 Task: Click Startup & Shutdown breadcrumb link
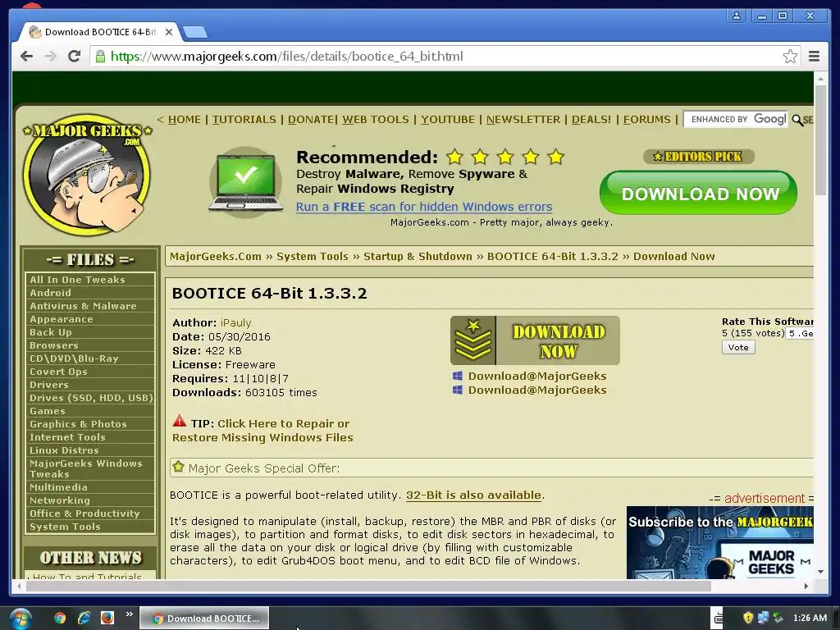coord(418,256)
